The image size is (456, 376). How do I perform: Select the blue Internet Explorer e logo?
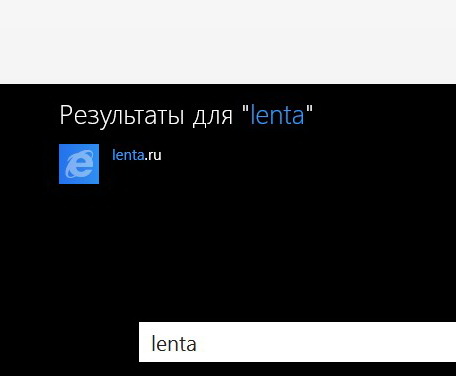pyautogui.click(x=79, y=164)
